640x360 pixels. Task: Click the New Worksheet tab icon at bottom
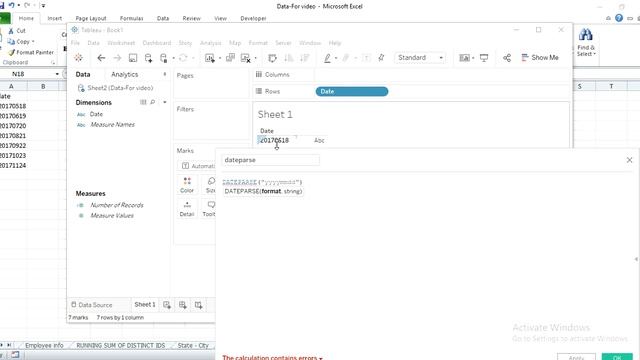(x=167, y=305)
